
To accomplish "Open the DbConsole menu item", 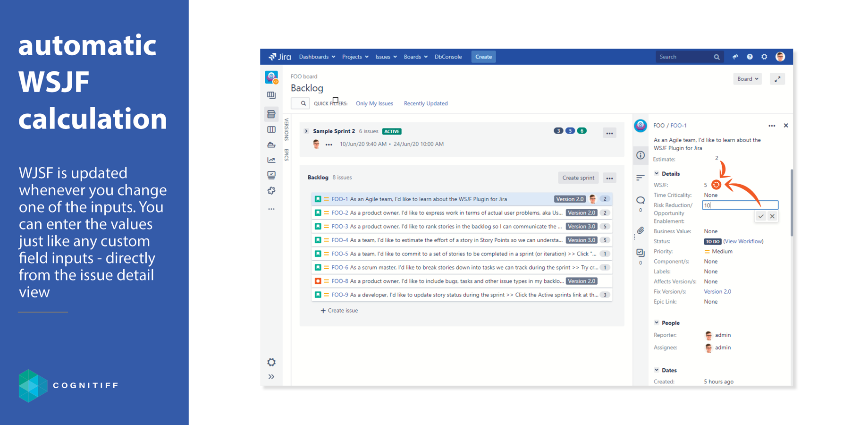I will pyautogui.click(x=448, y=57).
